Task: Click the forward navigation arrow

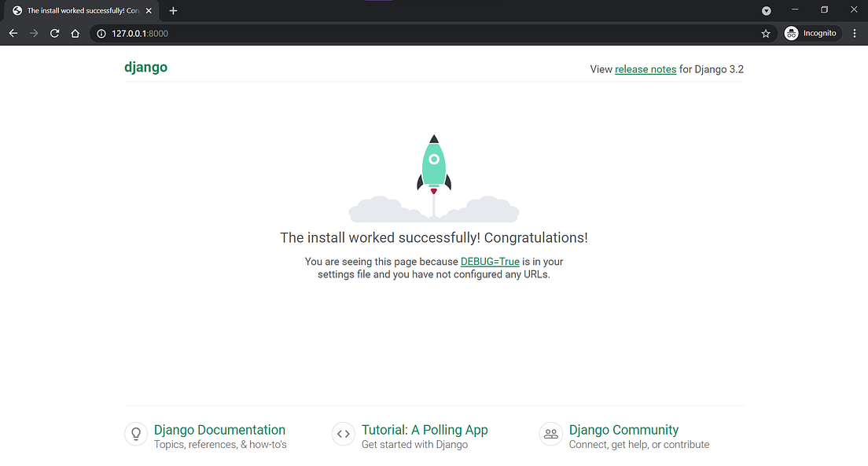Action: click(33, 33)
